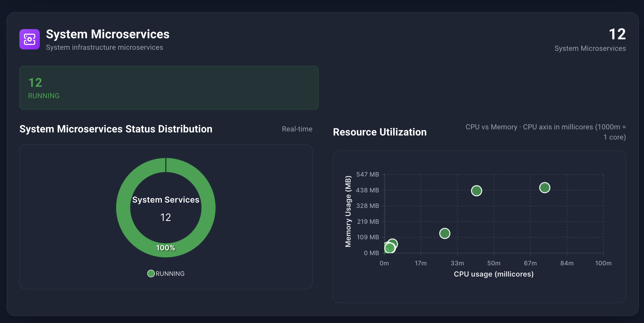The height and width of the screenshot is (323, 644).
Task: Select the scatter point just below 33m
Action: pos(445,233)
